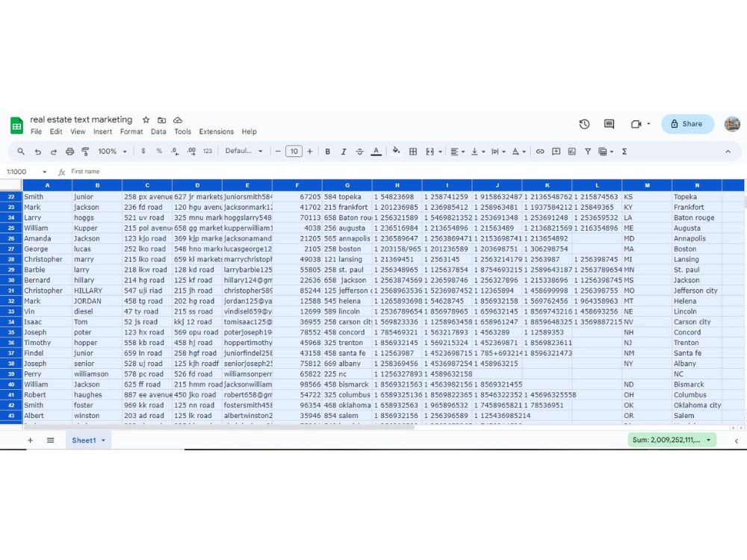Format as percent

159,151
